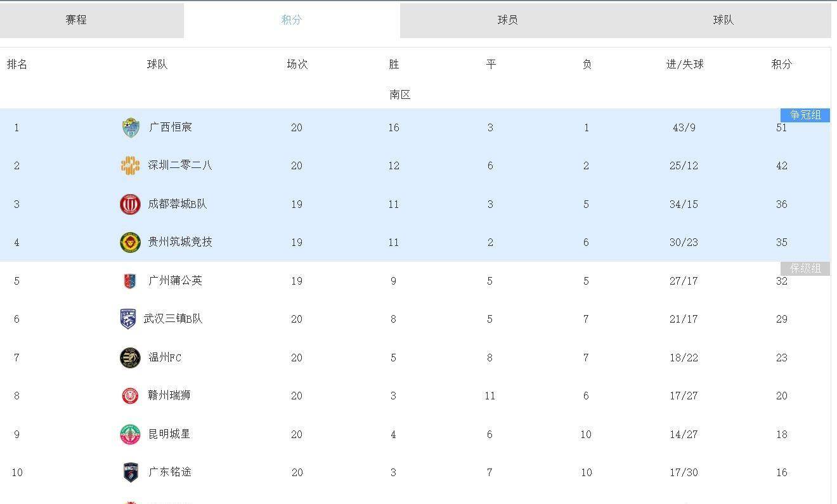Switch to the 球队 tab
Viewport: 837px width, 504px height.
(x=723, y=20)
